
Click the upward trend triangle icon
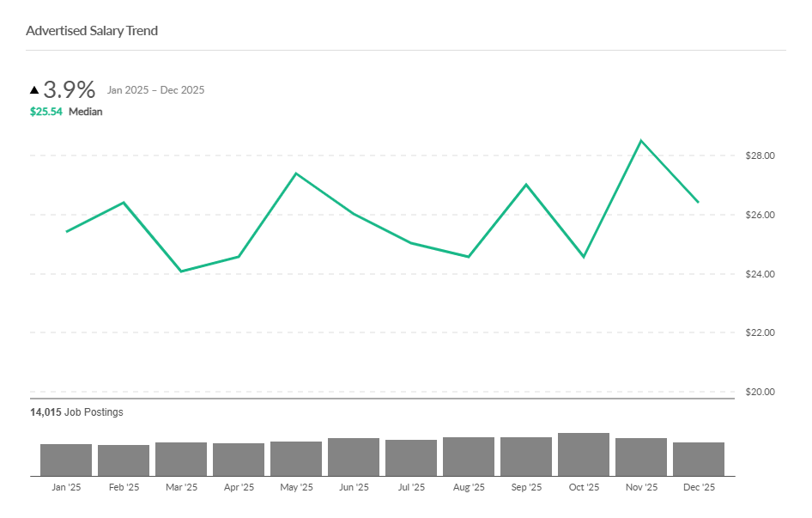[x=34, y=89]
